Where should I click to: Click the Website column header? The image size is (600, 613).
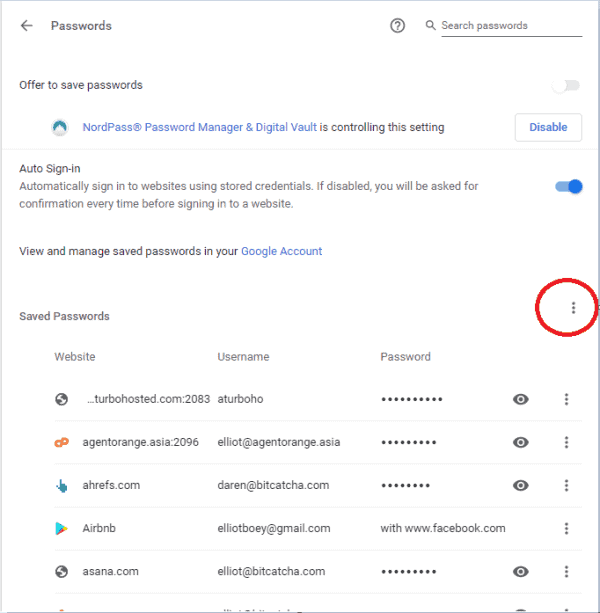[x=75, y=357]
